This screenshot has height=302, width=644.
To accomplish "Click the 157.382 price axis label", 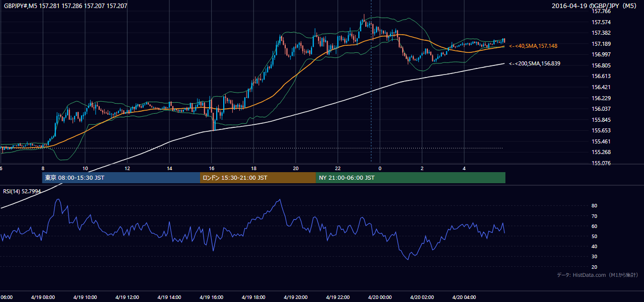I will 601,33.
